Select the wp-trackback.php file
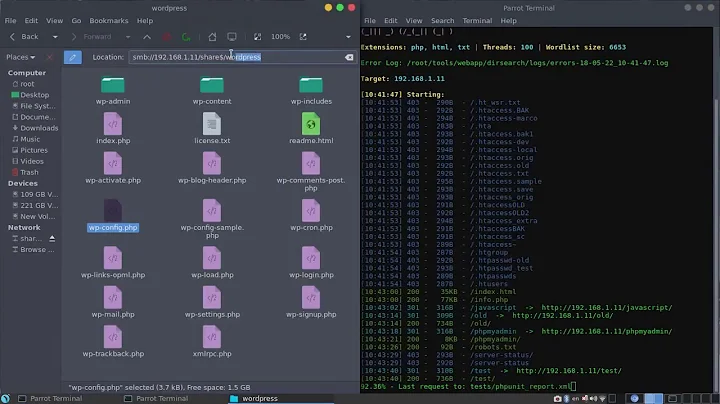The height and width of the screenshot is (404, 720). coord(113,342)
